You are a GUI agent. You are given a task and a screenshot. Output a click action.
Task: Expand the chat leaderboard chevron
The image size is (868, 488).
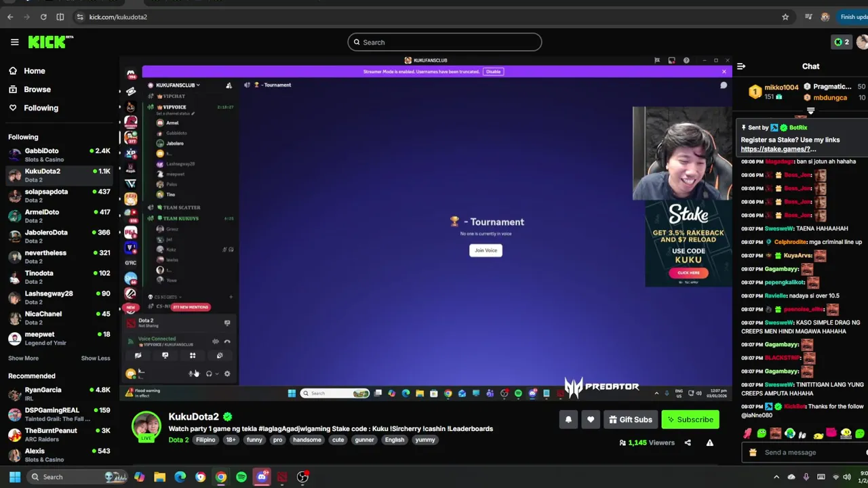(x=810, y=111)
